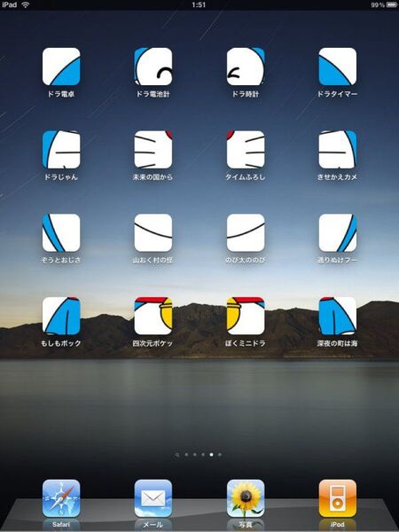The image size is (399, 532).
Task: Launch the 山おく村の怪 app
Action: 153,232
